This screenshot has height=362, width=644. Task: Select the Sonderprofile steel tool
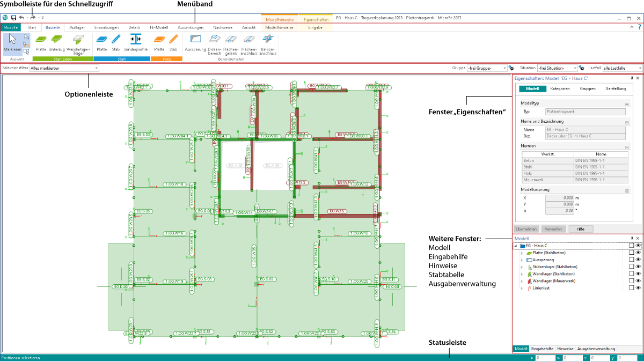135,42
